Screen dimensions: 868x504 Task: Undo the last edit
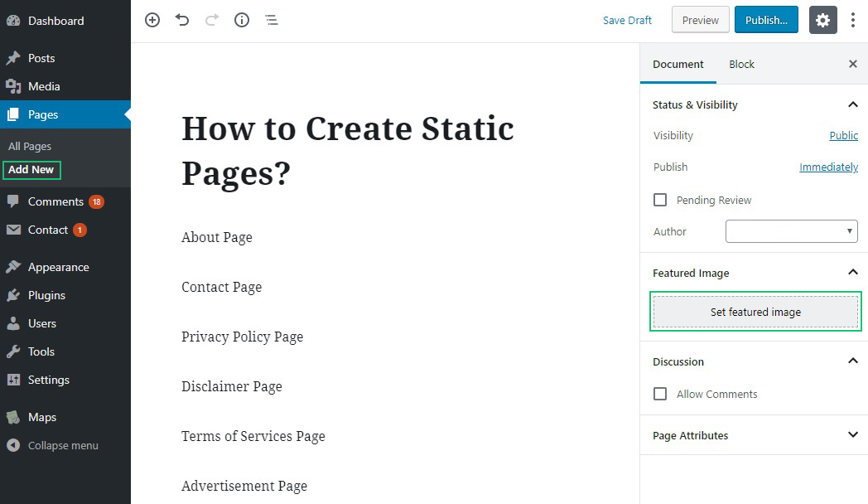[x=182, y=21]
